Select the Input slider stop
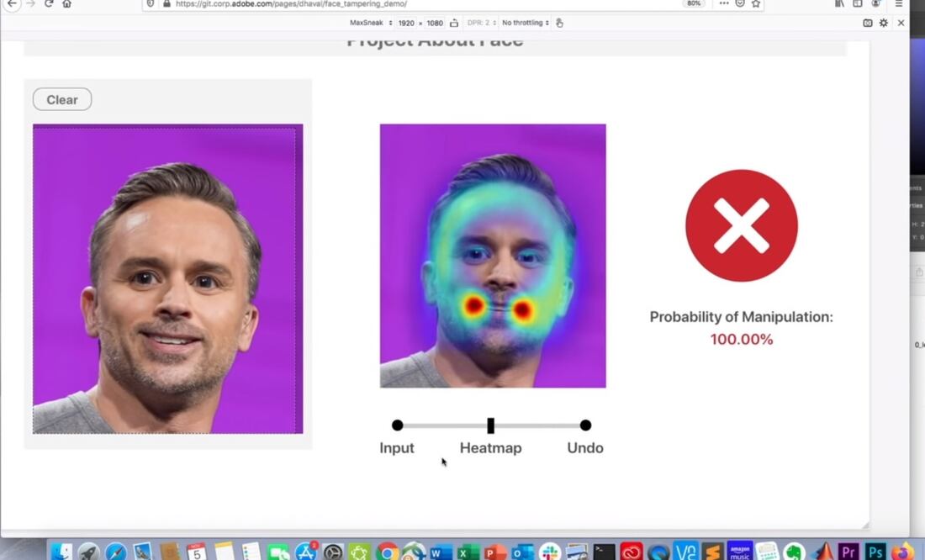 398,425
